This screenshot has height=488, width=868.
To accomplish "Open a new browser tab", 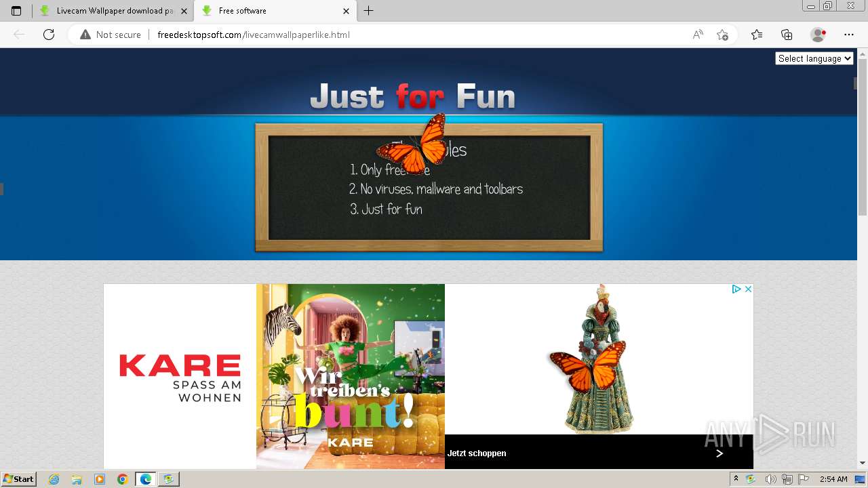I will pos(368,11).
